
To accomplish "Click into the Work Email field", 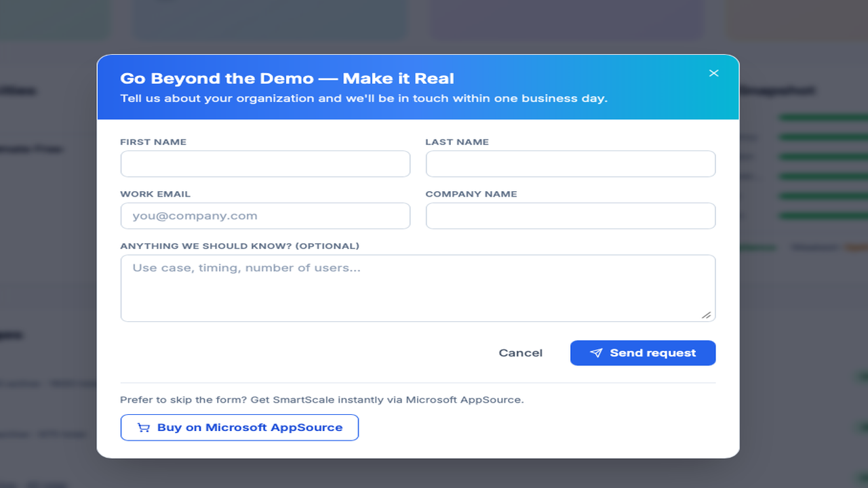I will coord(265,216).
